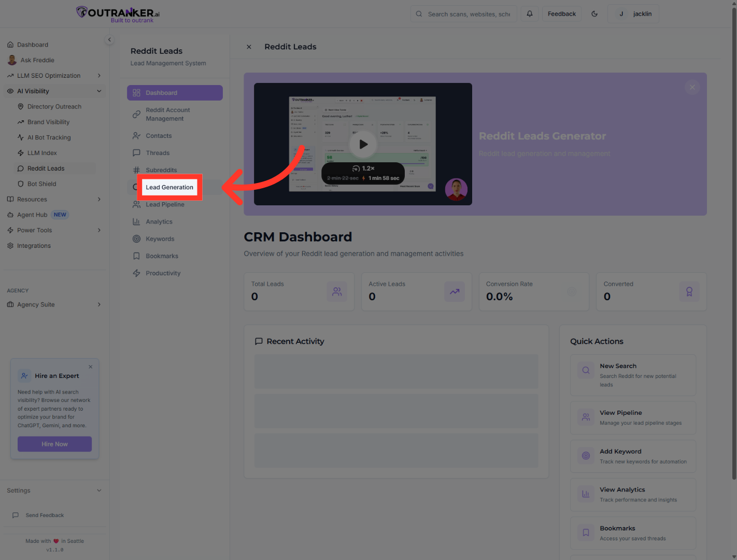Open the Lead Pipeline menu item
737x560 pixels.
(x=165, y=204)
